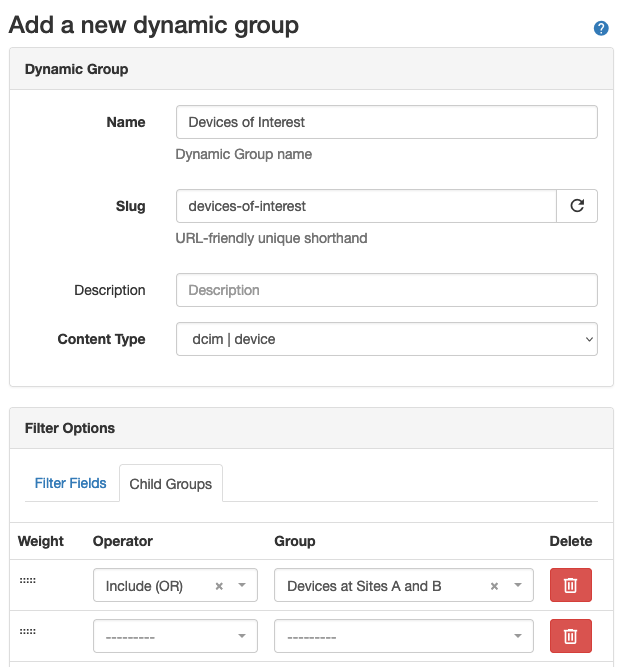Click the blue help question mark icon
Screen dimensions: 631x667
point(601,28)
